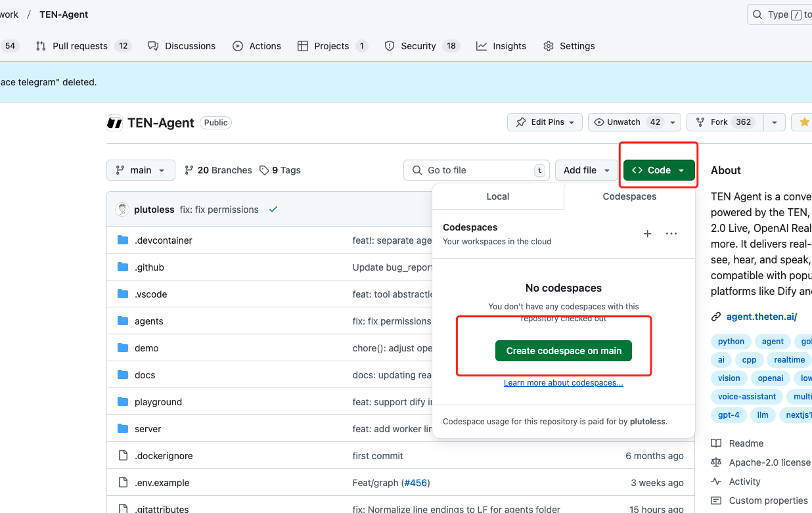The width and height of the screenshot is (812, 513).
Task: Click the TEN-Agent repository logo icon
Action: click(x=114, y=123)
